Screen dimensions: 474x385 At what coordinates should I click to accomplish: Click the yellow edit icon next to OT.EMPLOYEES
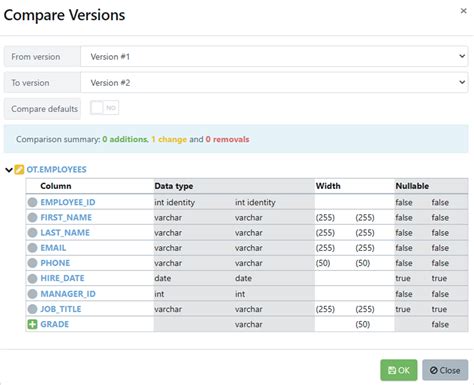[19, 170]
